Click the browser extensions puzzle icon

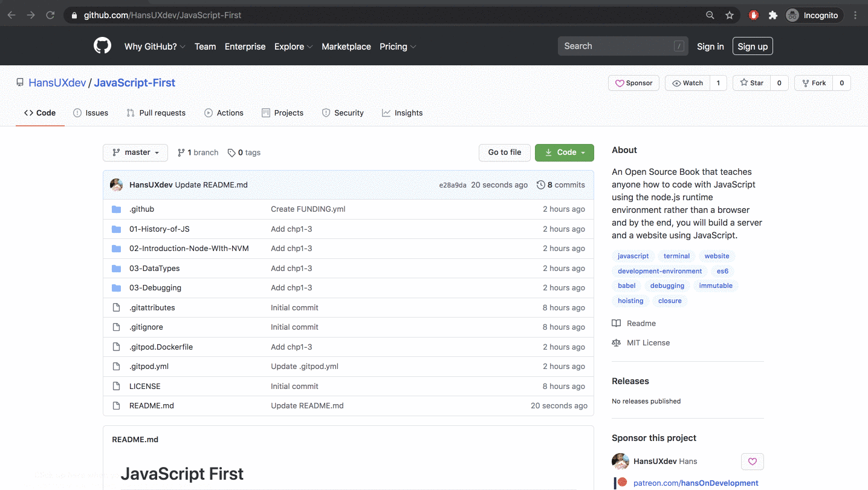click(772, 15)
